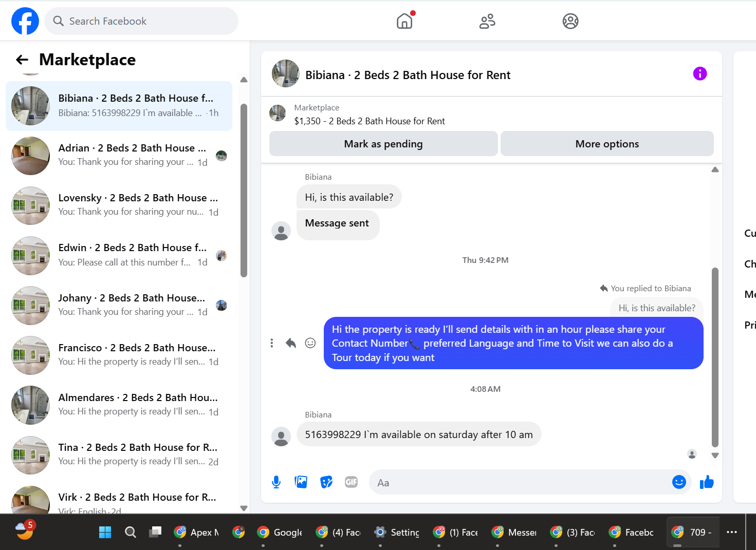Open the Home icon in top navigation
This screenshot has height=550, width=756.
coord(405,21)
